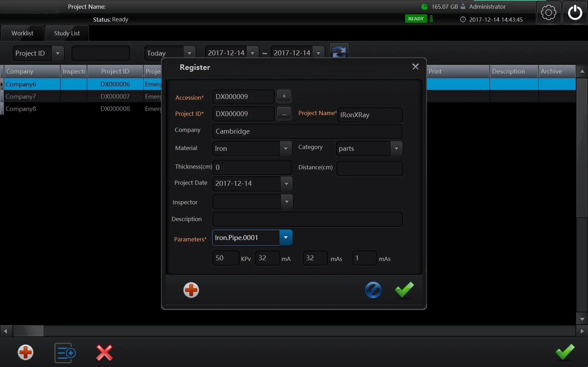Click the blue cancel icon in dialog

pos(373,290)
